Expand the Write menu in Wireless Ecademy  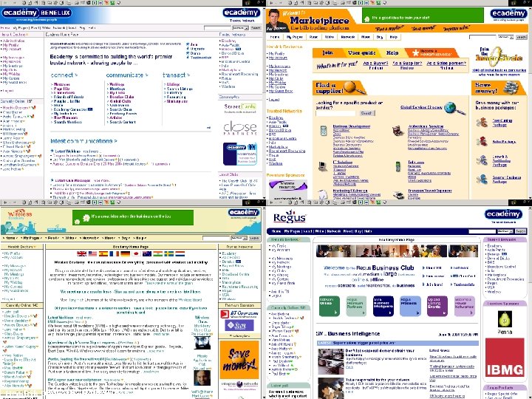click(x=71, y=238)
